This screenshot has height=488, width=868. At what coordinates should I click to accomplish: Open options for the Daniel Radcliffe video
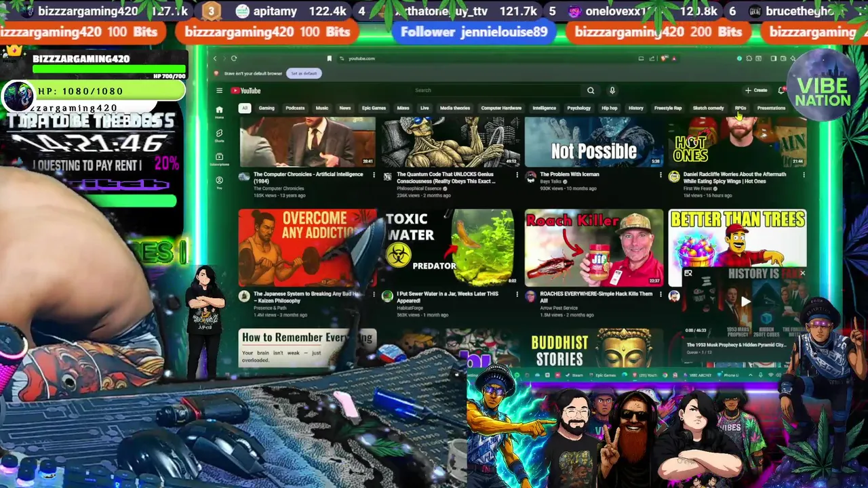pyautogui.click(x=804, y=175)
